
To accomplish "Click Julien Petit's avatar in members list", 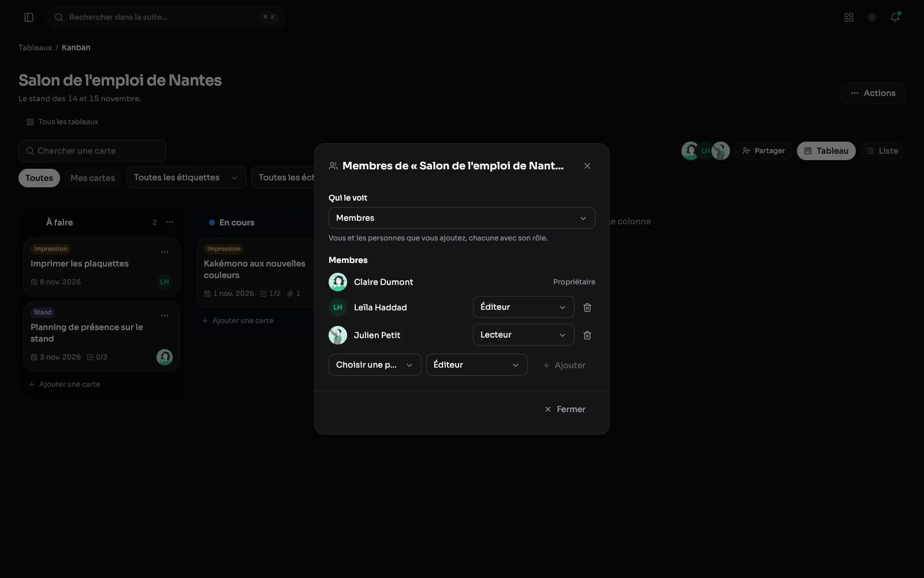I will click(x=338, y=335).
